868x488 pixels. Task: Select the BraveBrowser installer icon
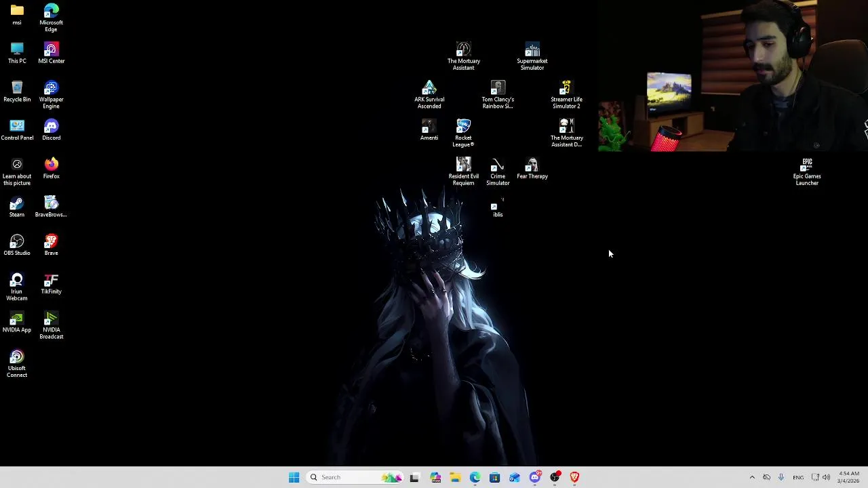[x=51, y=207]
